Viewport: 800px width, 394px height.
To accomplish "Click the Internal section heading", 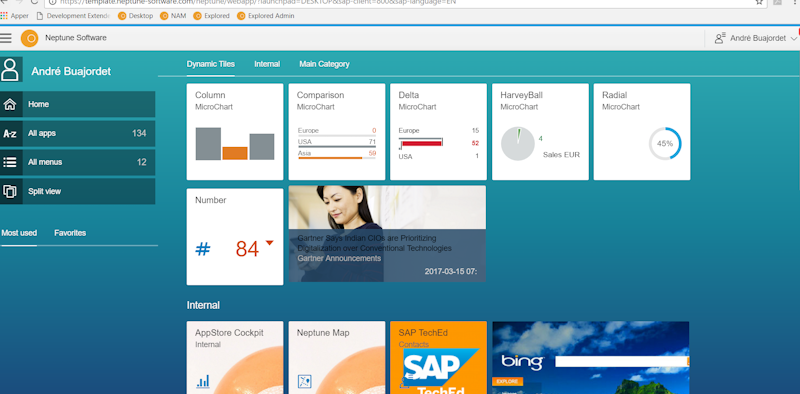I will (x=203, y=305).
